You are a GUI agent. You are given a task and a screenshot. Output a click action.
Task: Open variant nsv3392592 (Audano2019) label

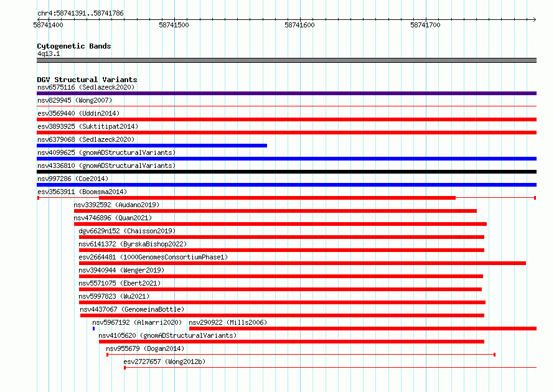click(x=116, y=205)
